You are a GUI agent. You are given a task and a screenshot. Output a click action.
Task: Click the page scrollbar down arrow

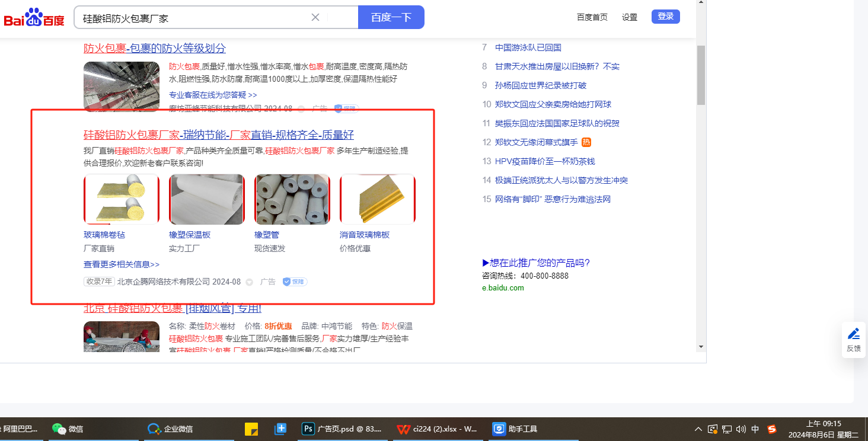[701, 347]
